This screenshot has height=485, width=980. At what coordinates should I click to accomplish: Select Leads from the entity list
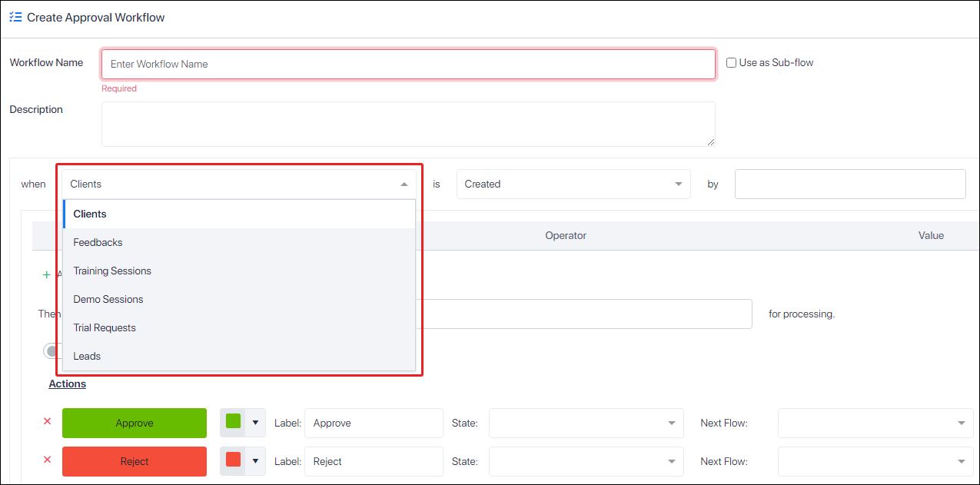[x=87, y=356]
